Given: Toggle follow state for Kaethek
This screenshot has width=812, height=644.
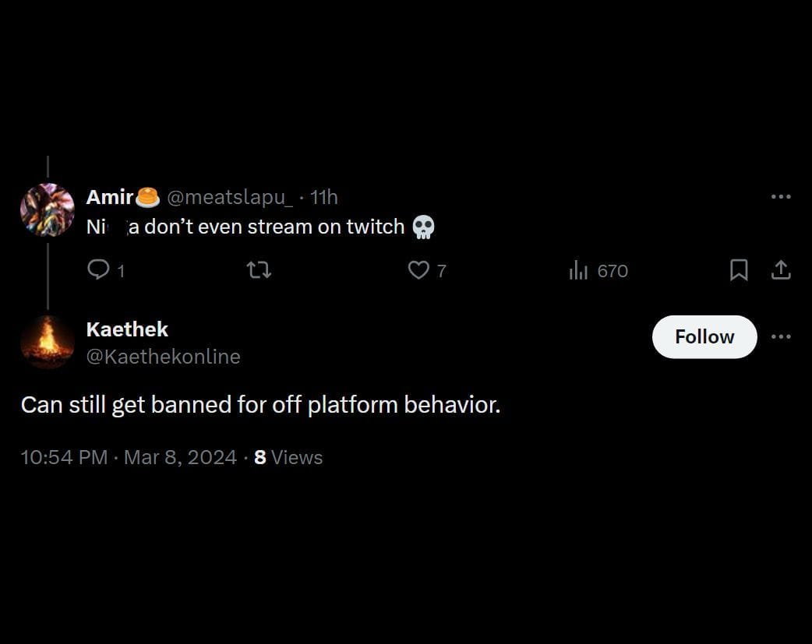Looking at the screenshot, I should [x=704, y=336].
